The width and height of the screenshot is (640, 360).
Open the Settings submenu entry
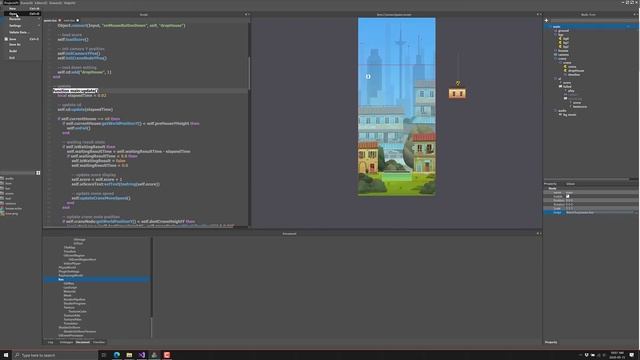tap(22, 25)
